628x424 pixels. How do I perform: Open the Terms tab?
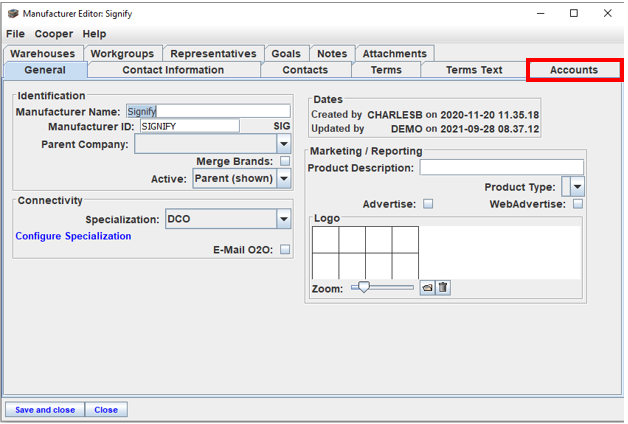point(386,70)
